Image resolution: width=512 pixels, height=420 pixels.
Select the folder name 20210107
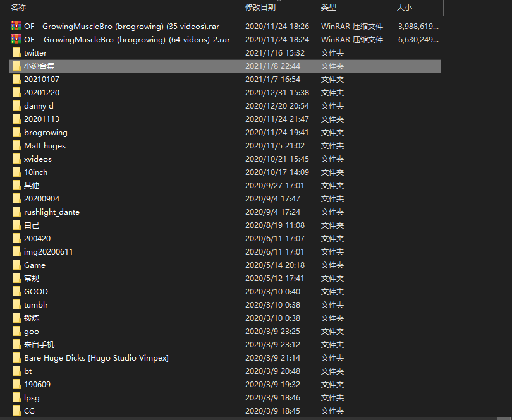coord(42,80)
